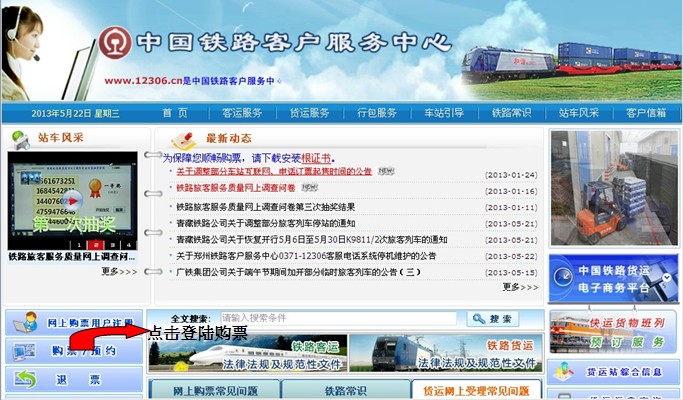Open the 关于调整部分车站互联网 notice link
The image size is (683, 400).
pos(274,172)
